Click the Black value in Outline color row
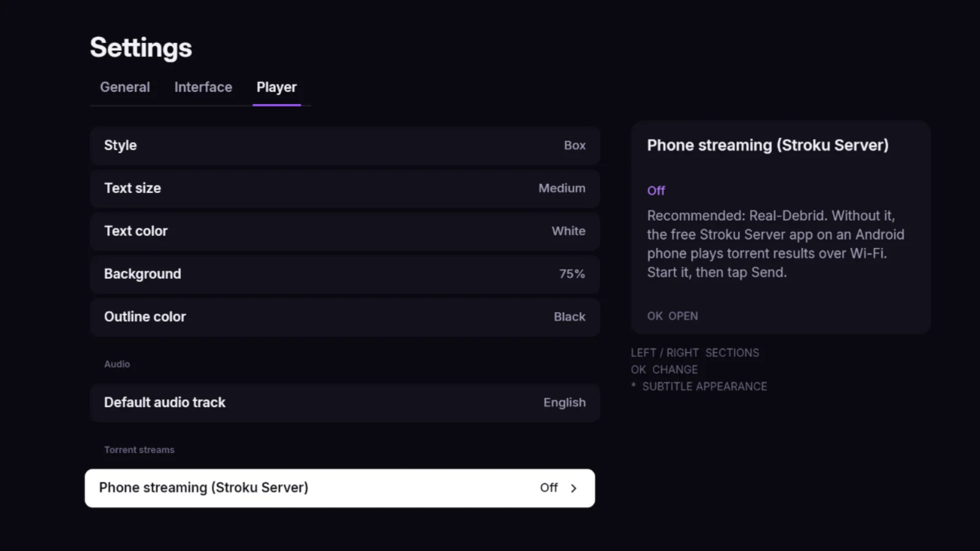 (570, 317)
